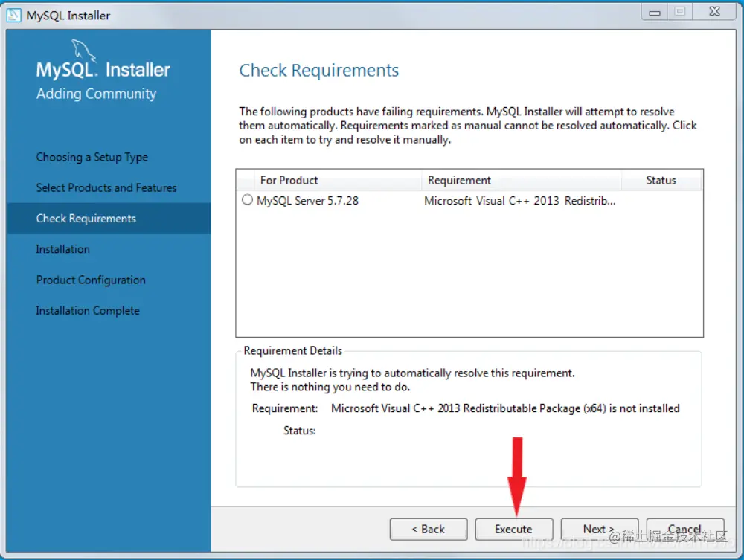Click the Next button

pyautogui.click(x=599, y=529)
